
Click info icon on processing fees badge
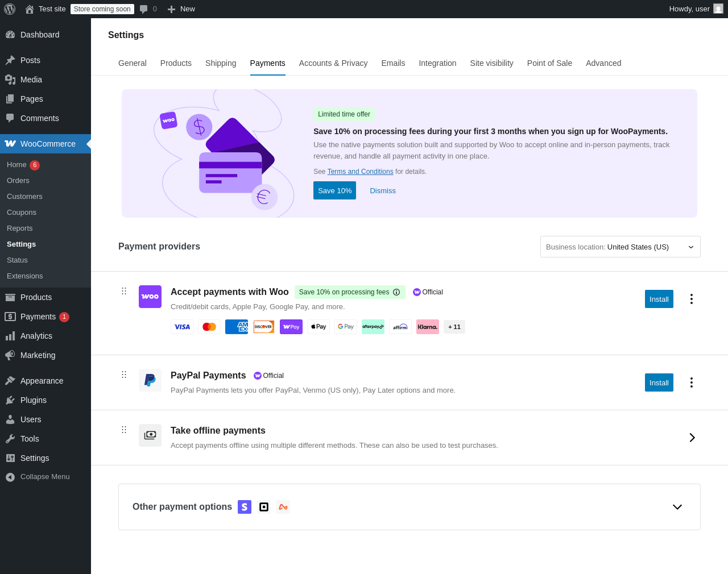(x=396, y=292)
